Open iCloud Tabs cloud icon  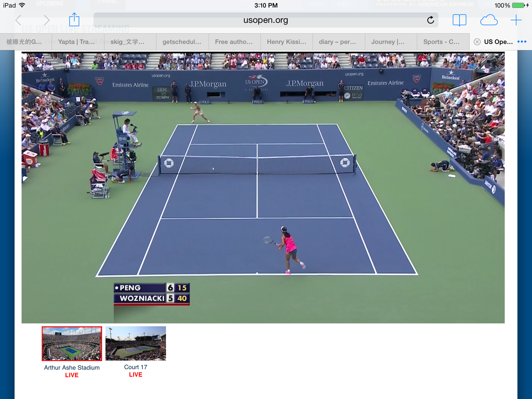(489, 20)
